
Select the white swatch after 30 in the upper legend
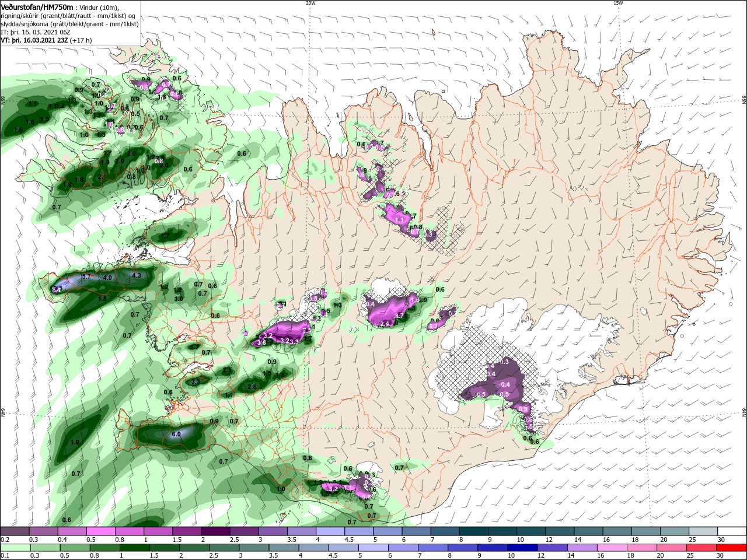pyautogui.click(x=732, y=531)
